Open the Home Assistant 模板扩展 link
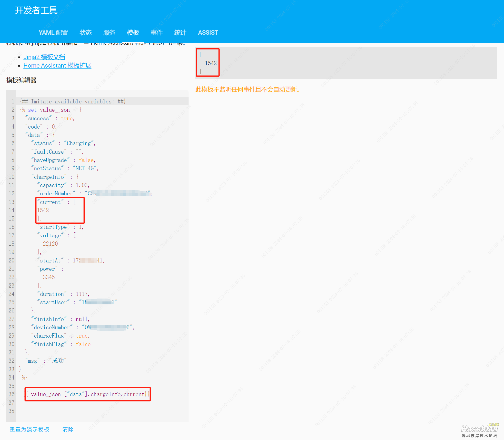The width and height of the screenshot is (504, 440). pyautogui.click(x=58, y=65)
